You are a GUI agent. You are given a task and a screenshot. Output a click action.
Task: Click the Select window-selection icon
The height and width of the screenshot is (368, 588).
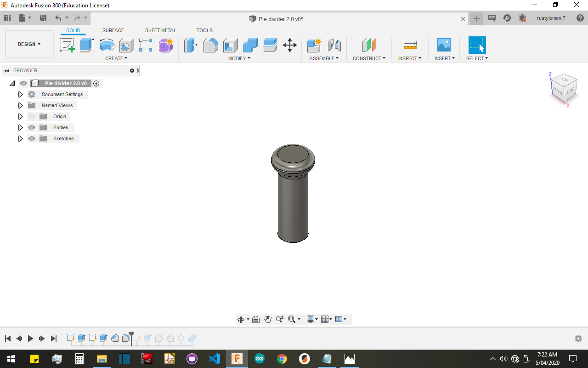coord(477,45)
